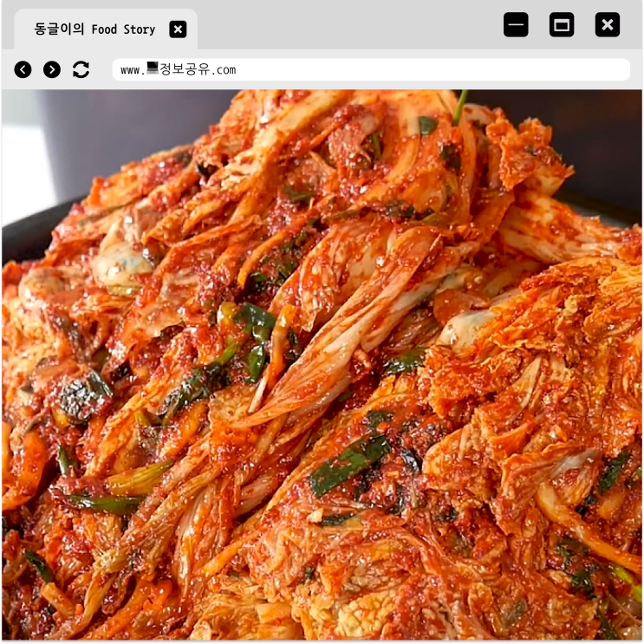Go back with the left arrow button

pos(23,69)
